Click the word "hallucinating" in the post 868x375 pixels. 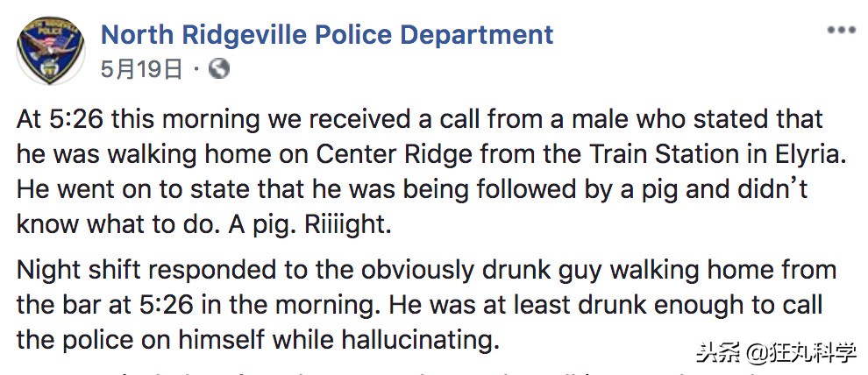(417, 339)
